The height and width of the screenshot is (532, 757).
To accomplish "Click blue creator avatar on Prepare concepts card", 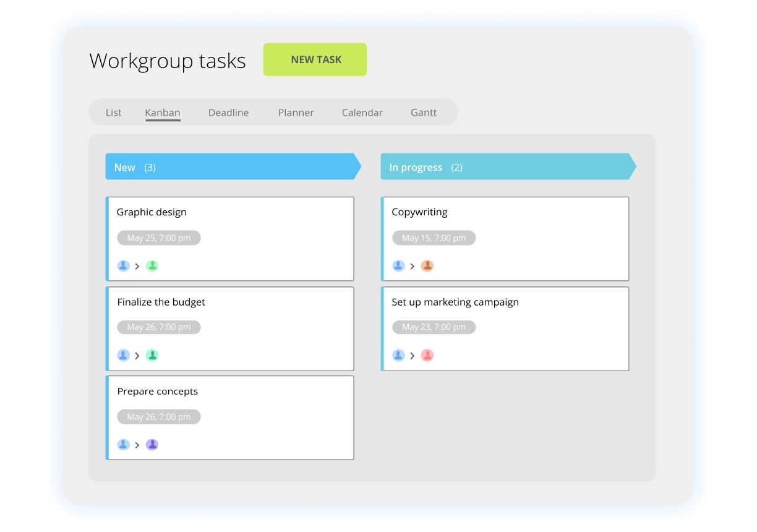I will 124,445.
